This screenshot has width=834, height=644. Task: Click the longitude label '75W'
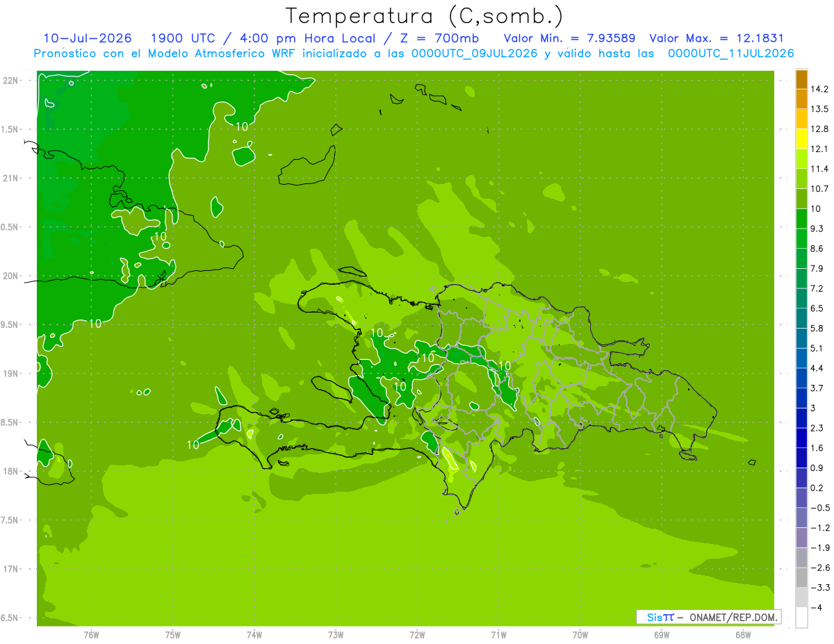coord(173,634)
